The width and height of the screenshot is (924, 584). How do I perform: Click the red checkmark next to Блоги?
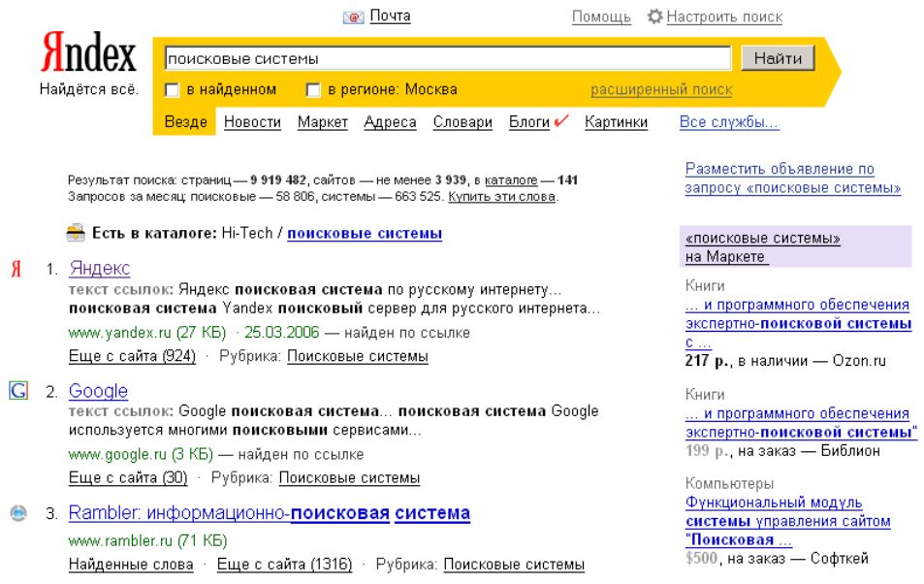pyautogui.click(x=561, y=120)
